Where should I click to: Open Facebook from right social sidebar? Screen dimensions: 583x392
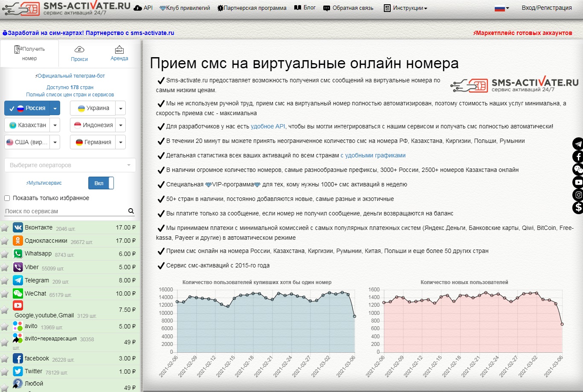coord(578,157)
